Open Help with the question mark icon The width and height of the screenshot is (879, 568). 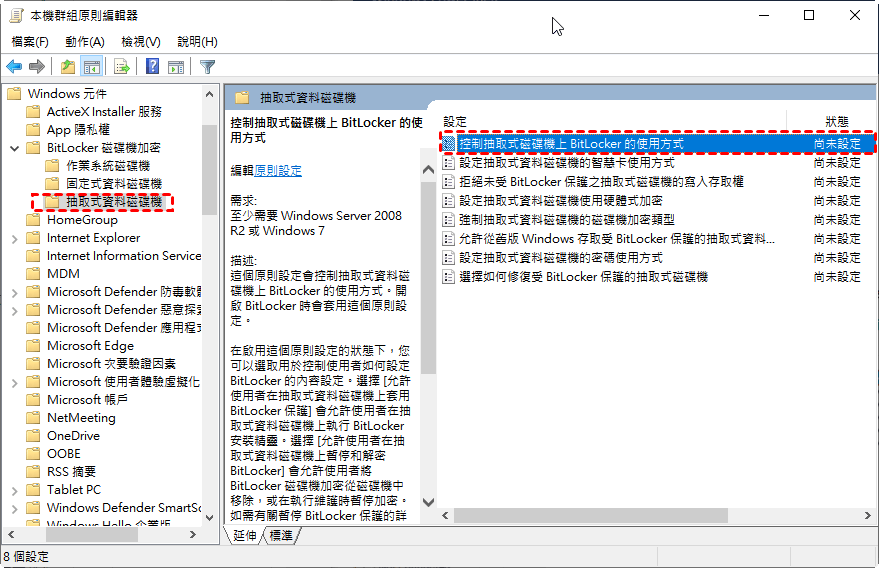[x=152, y=67]
